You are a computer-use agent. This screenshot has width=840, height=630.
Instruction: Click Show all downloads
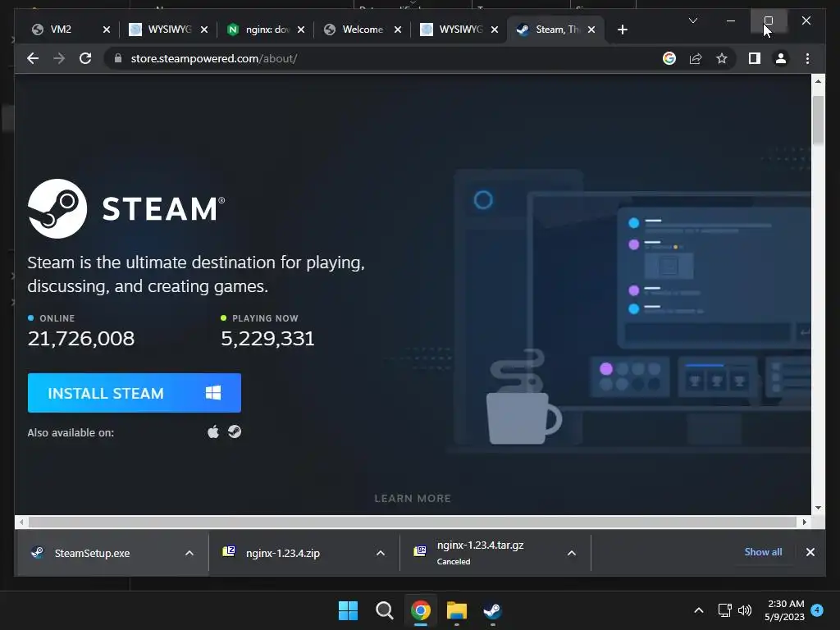point(763,552)
